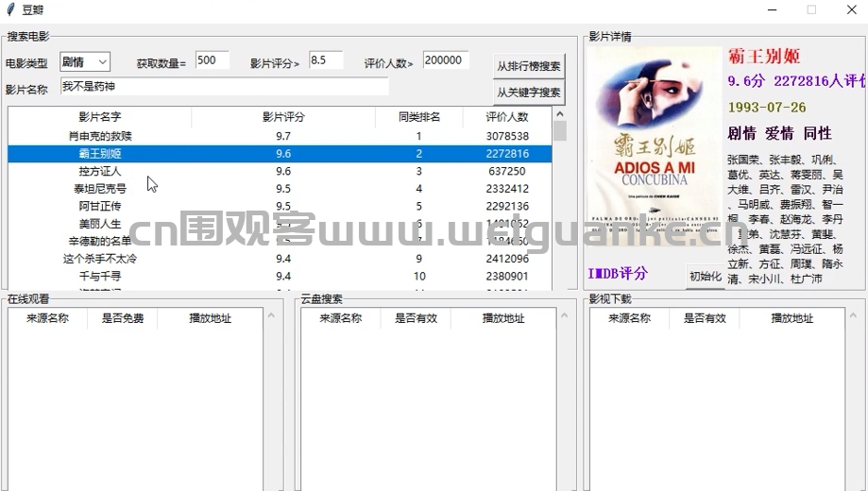Click the 影片名称 field containing 我不是药神
Screen dimensions: 868x491
[224, 86]
